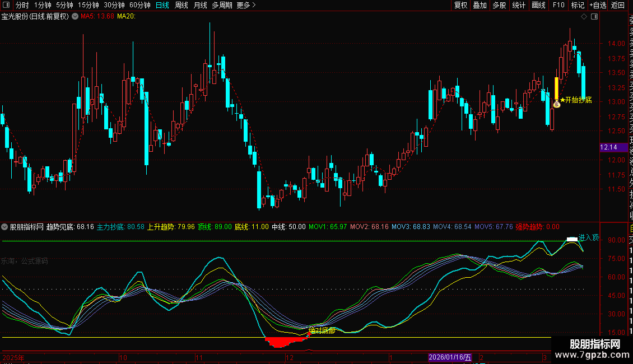Open the 画线 drawing tools
Viewport: 633px width, 364px height.
pos(538,5)
